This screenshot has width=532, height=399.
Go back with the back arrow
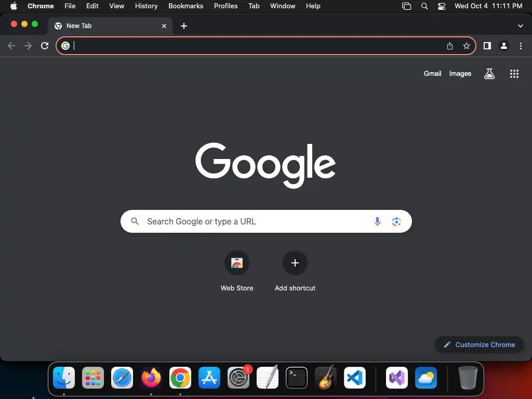(x=11, y=46)
